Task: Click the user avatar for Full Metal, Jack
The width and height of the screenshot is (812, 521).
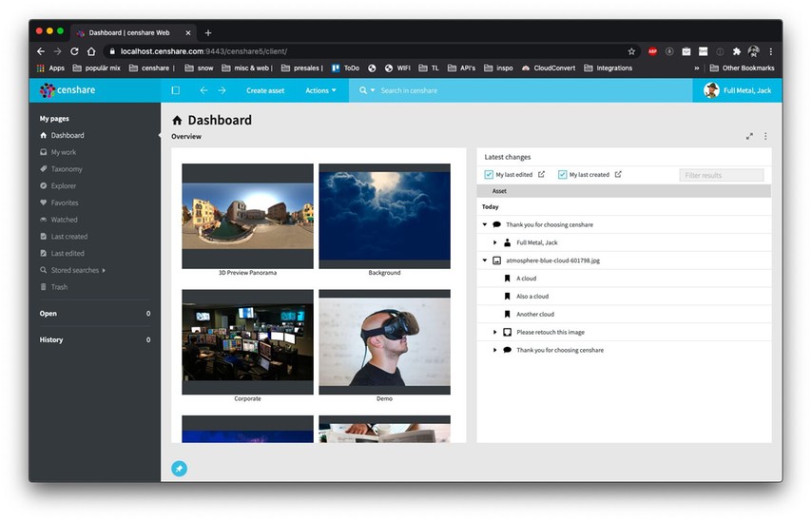Action: tap(711, 90)
